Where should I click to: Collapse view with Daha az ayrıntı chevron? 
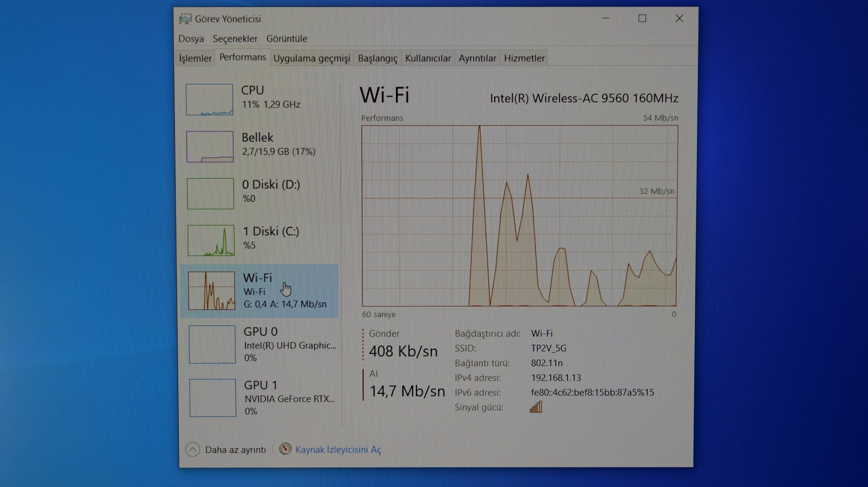click(193, 450)
